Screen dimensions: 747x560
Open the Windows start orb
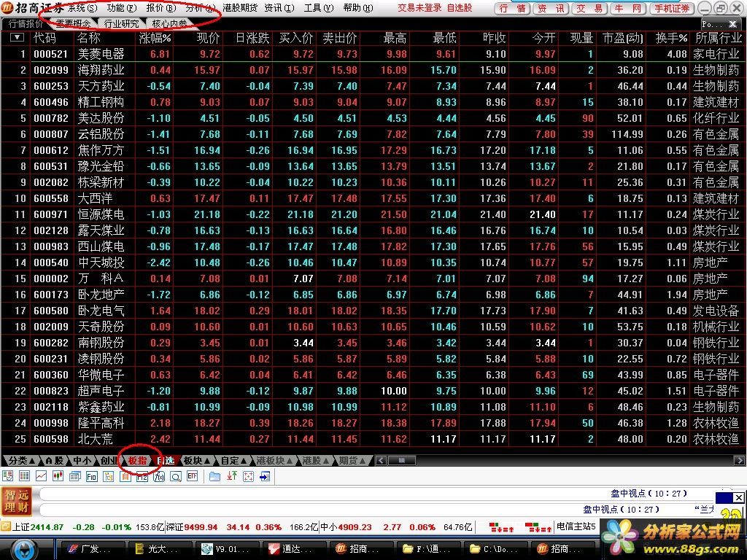coord(24,549)
